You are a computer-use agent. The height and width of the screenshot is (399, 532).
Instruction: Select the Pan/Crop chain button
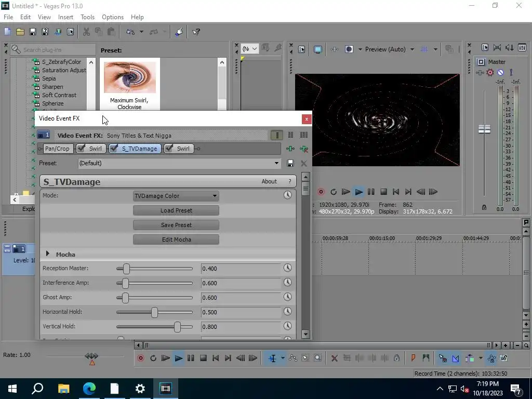[x=57, y=149]
